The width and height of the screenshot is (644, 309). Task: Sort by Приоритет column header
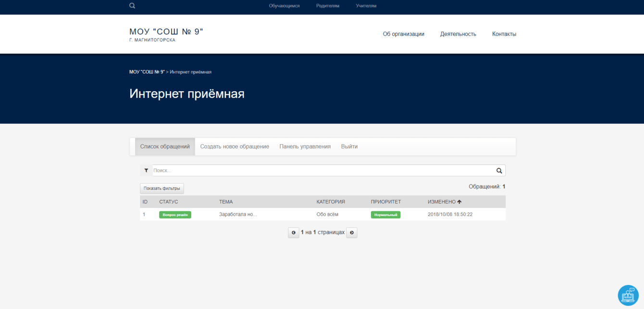tap(386, 202)
